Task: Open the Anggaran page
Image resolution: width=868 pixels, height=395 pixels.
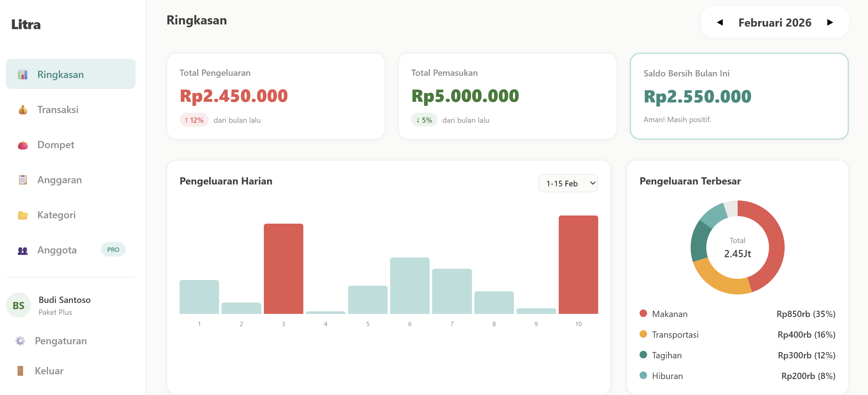Action: (71, 180)
